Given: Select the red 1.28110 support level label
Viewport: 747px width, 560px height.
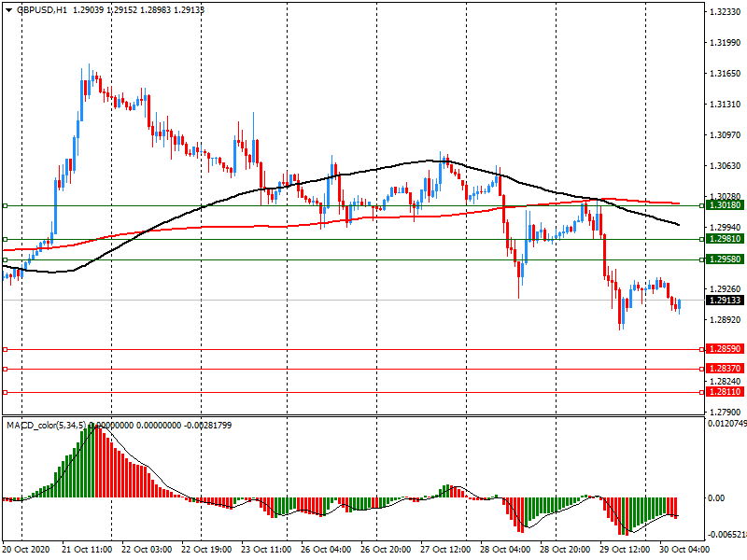Looking at the screenshot, I should [726, 391].
